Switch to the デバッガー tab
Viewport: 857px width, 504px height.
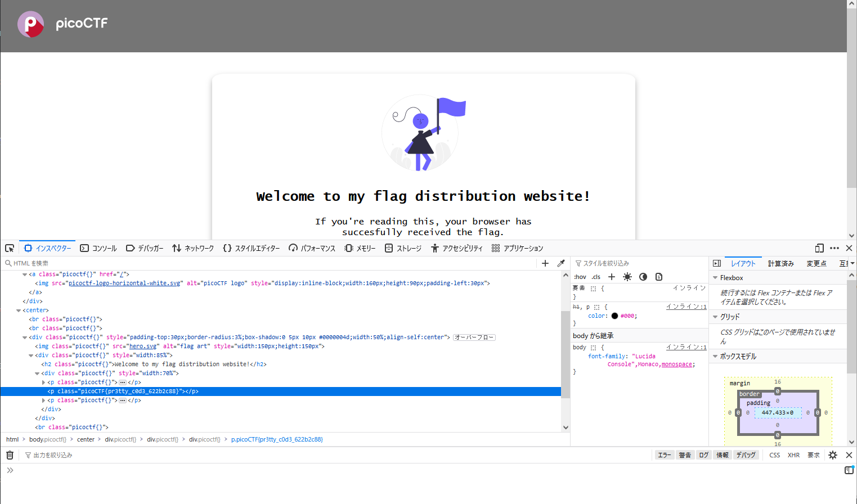pos(145,248)
